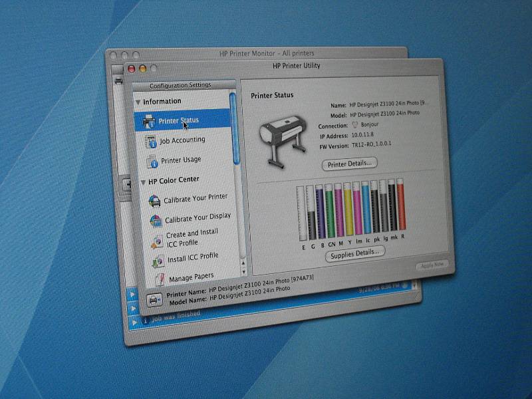The width and height of the screenshot is (532, 399).
Task: Click the Calibrate Your Display icon
Action: 156,221
